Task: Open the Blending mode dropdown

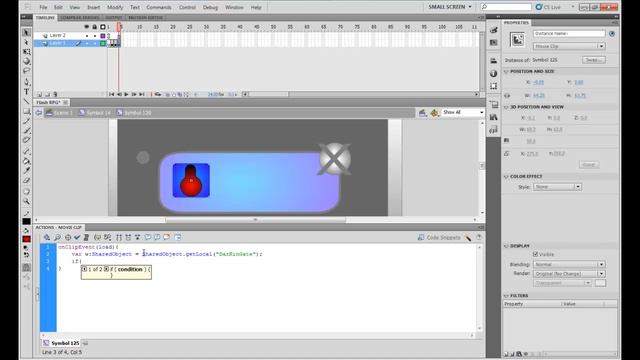Action: point(569,264)
